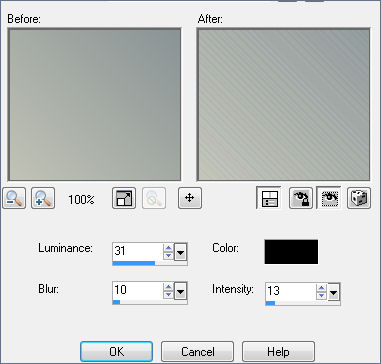Screen dimensions: 381x364
Task: Open the Luminance dropdown arrow
Action: click(180, 252)
